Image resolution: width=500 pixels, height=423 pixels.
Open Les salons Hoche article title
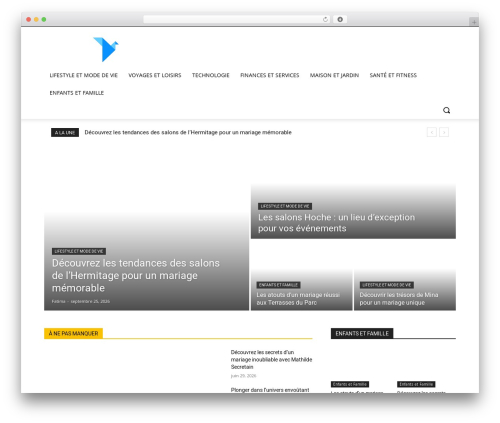tap(336, 223)
